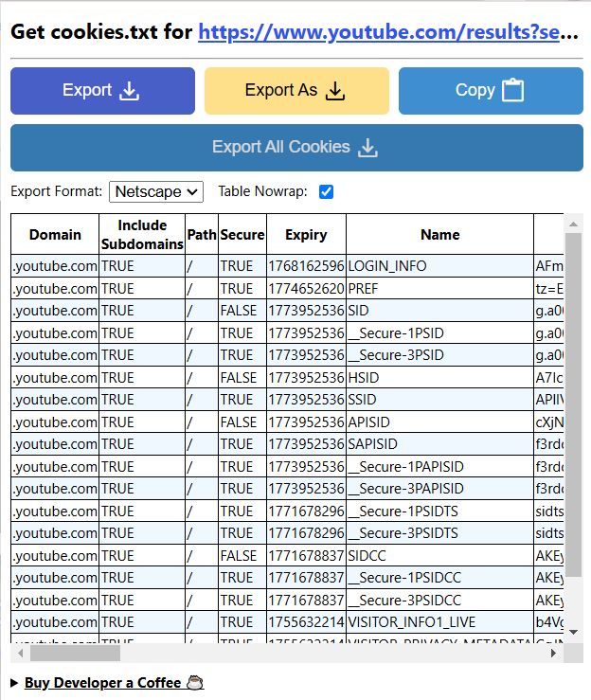Image resolution: width=591 pixels, height=700 pixels.
Task: Select the __Secure-1PSID name cell
Action: (439, 333)
